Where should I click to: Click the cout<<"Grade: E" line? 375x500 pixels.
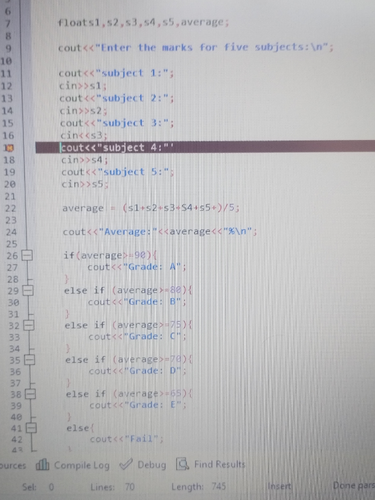click(x=138, y=405)
